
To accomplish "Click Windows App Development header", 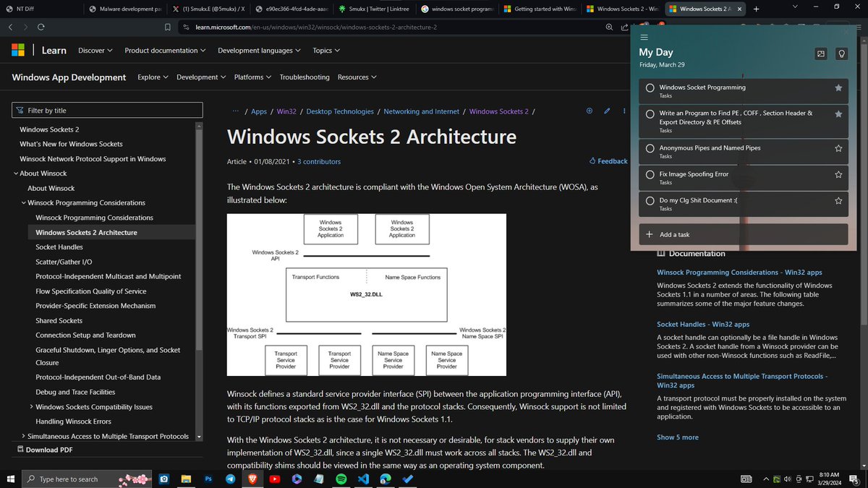I will 69,77.
